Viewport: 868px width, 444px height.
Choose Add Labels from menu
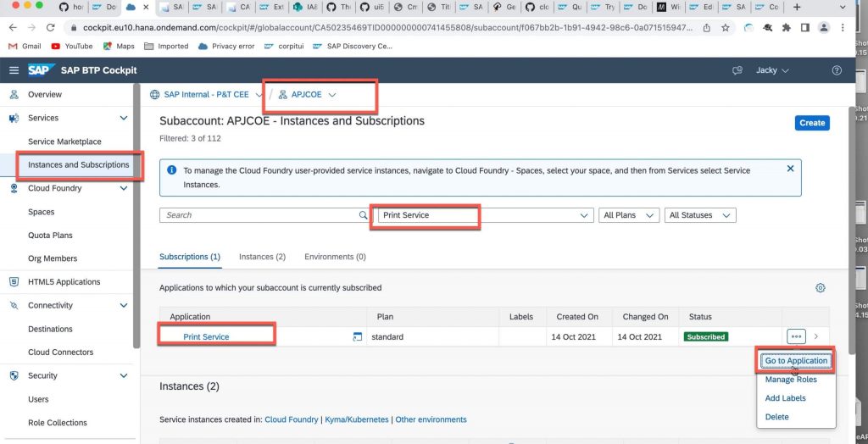pos(785,398)
